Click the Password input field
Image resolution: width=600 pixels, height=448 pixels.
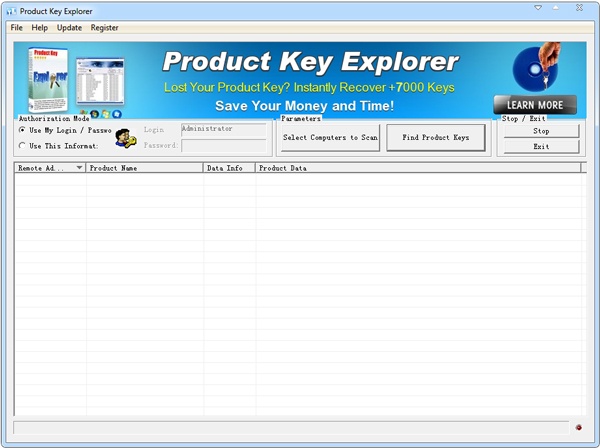tap(223, 145)
